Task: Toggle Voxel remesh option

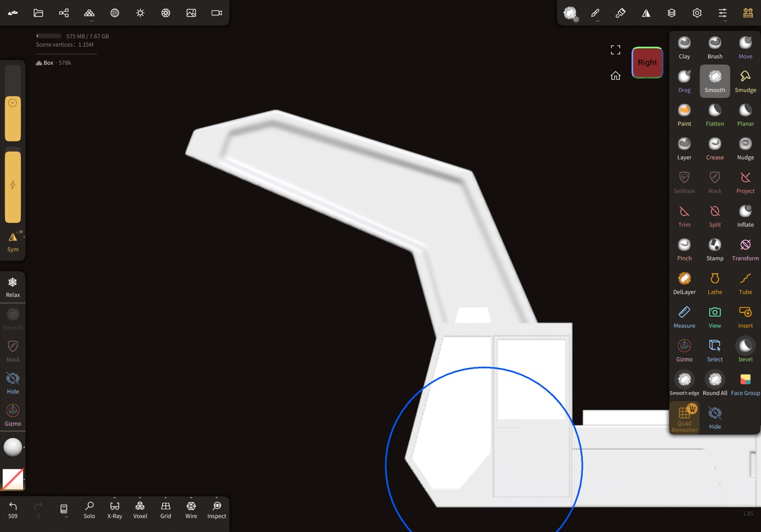Action: [140, 510]
